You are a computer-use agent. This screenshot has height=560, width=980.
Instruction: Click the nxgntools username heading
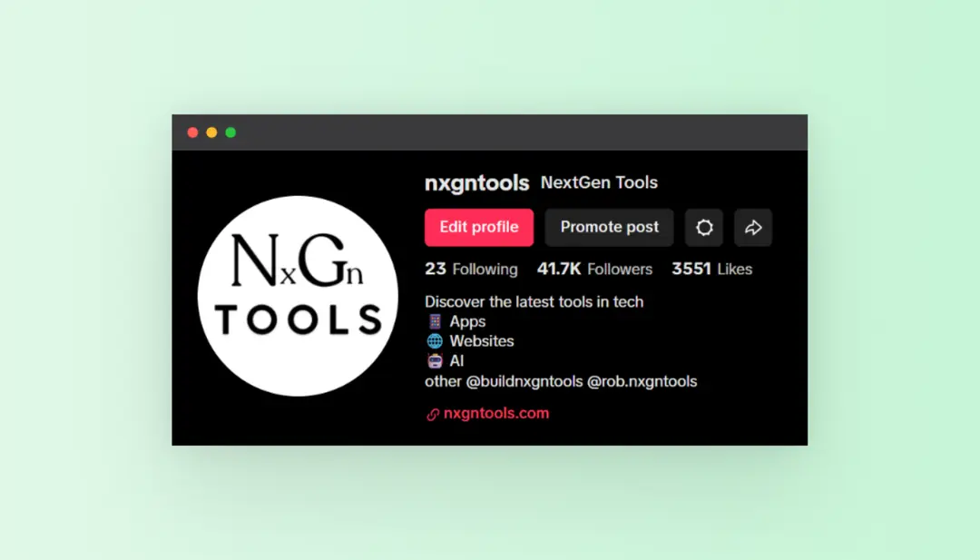coord(476,182)
